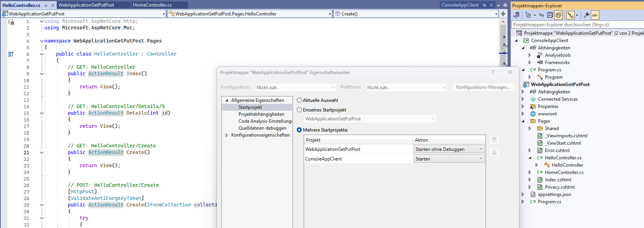Click the editor vertical scrollbar up arrow
The width and height of the screenshot is (644, 228).
point(503,22)
